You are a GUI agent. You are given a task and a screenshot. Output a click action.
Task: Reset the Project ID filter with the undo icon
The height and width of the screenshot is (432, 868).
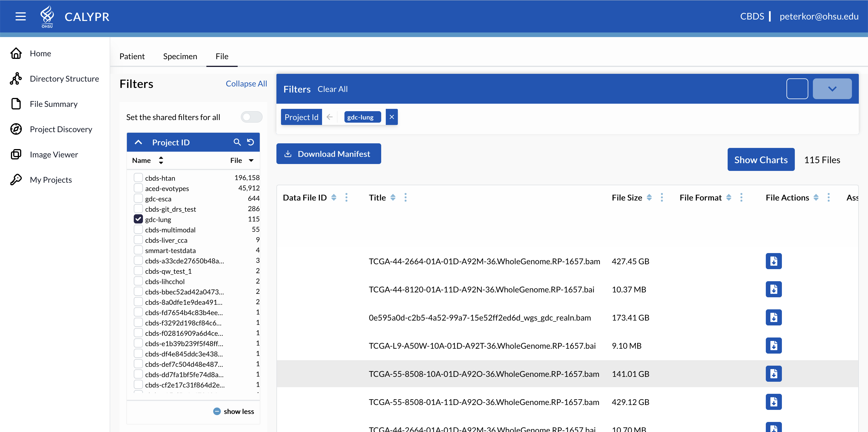(250, 142)
